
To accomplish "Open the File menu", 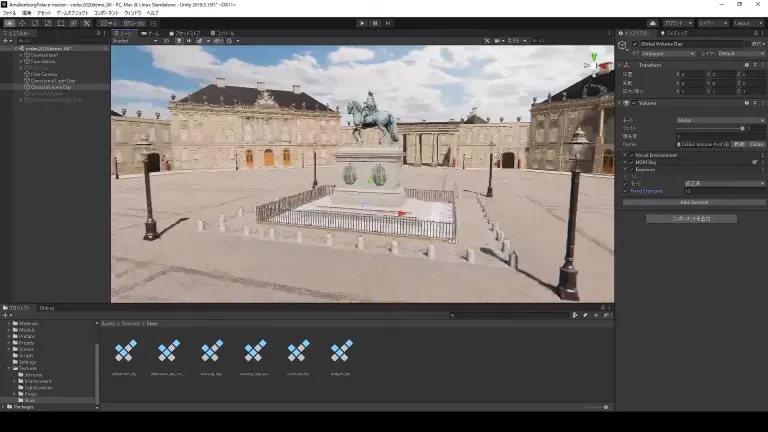I will coord(9,13).
